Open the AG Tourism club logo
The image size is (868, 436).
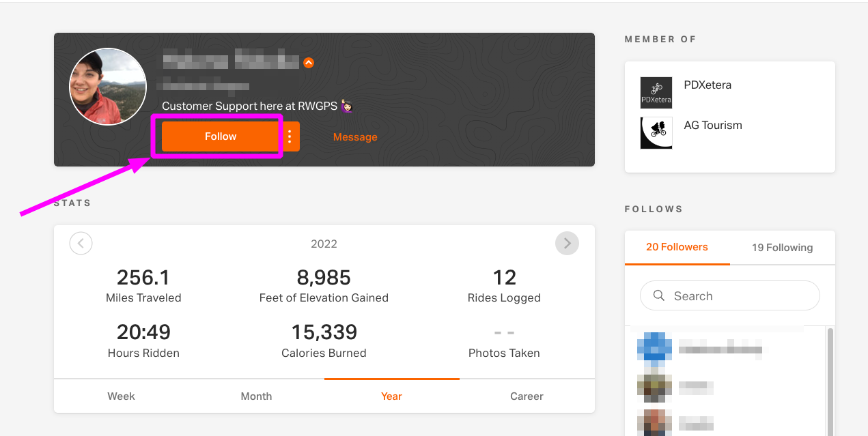coord(656,133)
